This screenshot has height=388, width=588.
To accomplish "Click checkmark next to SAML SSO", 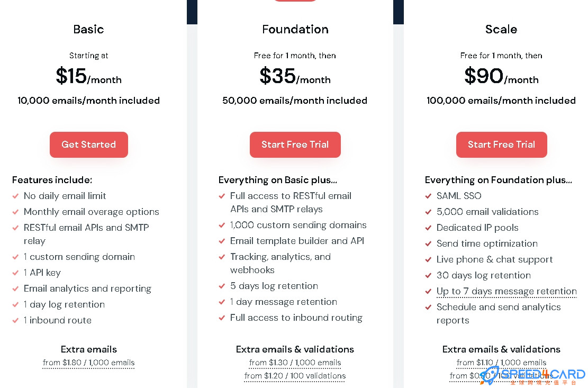I will click(428, 196).
